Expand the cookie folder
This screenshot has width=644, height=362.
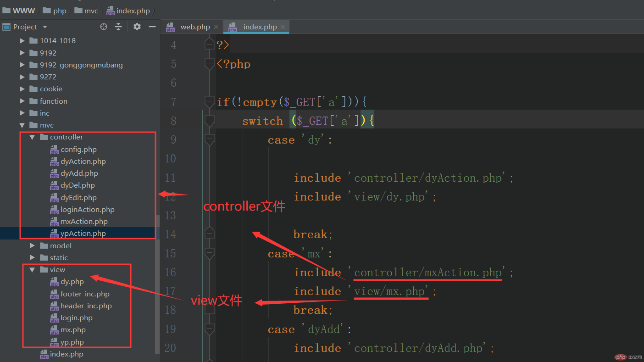click(x=22, y=89)
